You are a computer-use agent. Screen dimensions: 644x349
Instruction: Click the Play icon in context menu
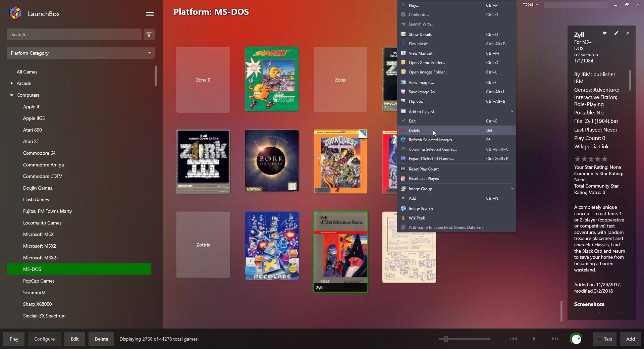pos(403,5)
